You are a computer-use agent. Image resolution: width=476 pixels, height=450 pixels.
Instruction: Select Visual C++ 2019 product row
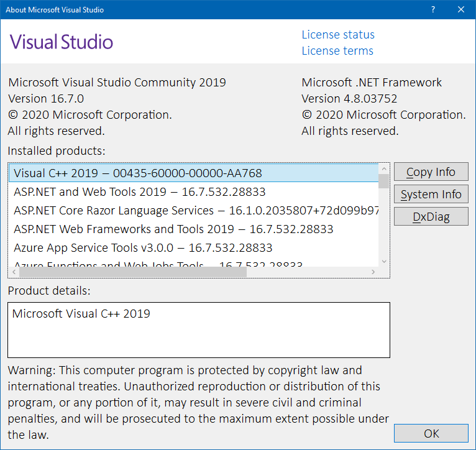click(x=194, y=173)
